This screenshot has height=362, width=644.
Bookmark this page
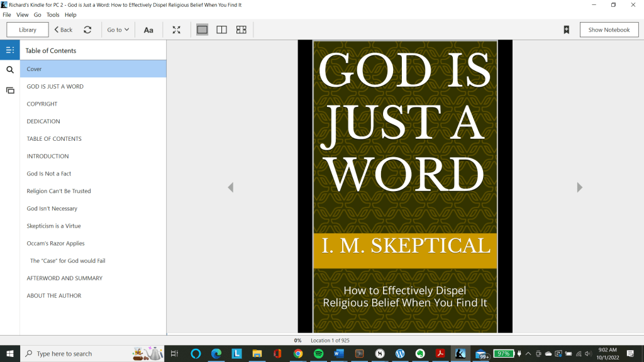pos(566,30)
